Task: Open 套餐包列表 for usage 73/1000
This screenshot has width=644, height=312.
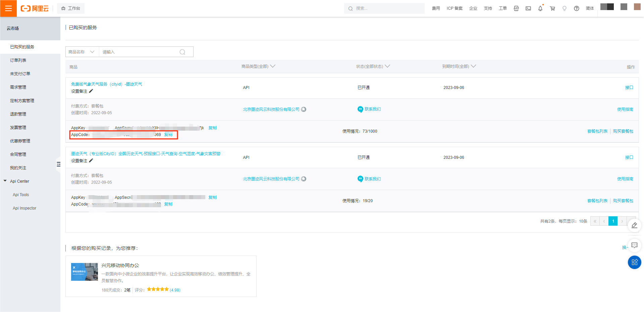Action: (x=597, y=131)
